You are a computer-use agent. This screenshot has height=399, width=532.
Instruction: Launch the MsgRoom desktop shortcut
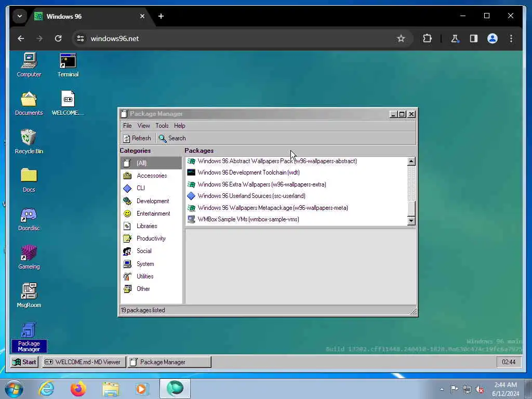click(29, 296)
